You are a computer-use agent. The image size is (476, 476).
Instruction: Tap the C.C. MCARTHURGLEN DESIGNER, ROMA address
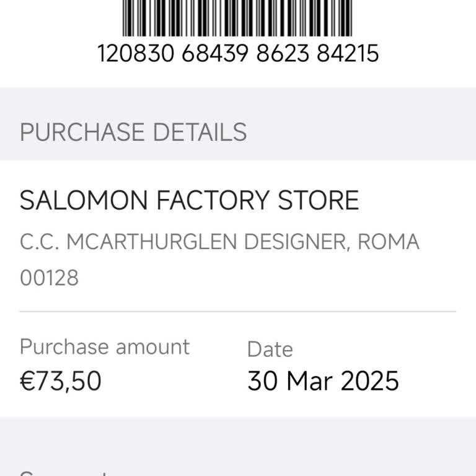click(219, 242)
